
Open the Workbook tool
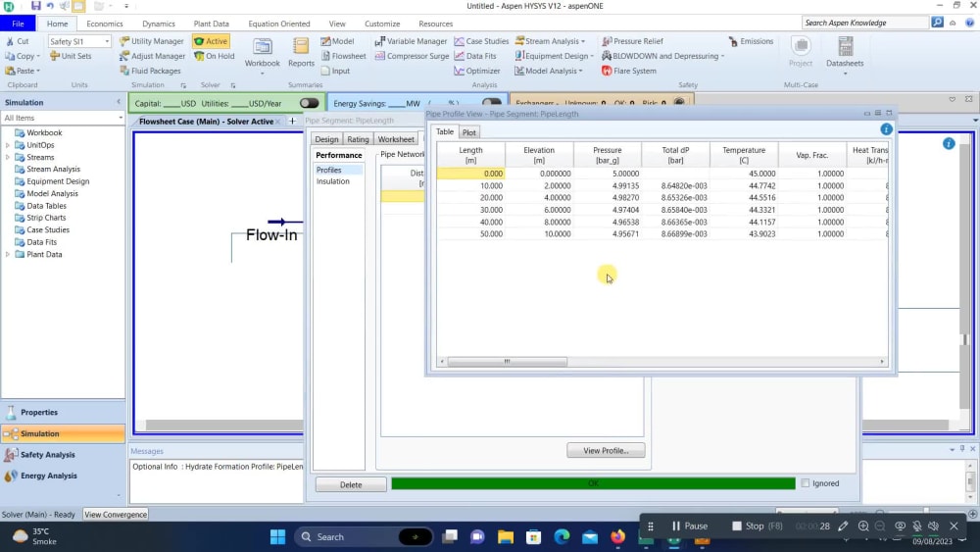coord(262,53)
